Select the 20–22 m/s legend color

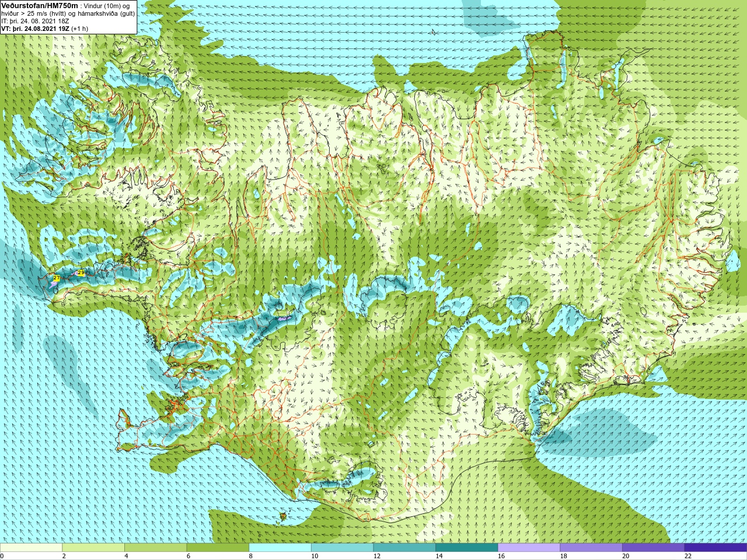(654, 548)
